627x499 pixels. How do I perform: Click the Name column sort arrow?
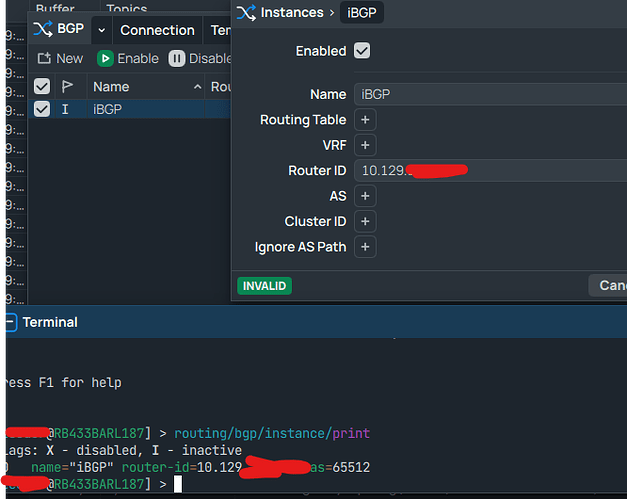(197, 87)
